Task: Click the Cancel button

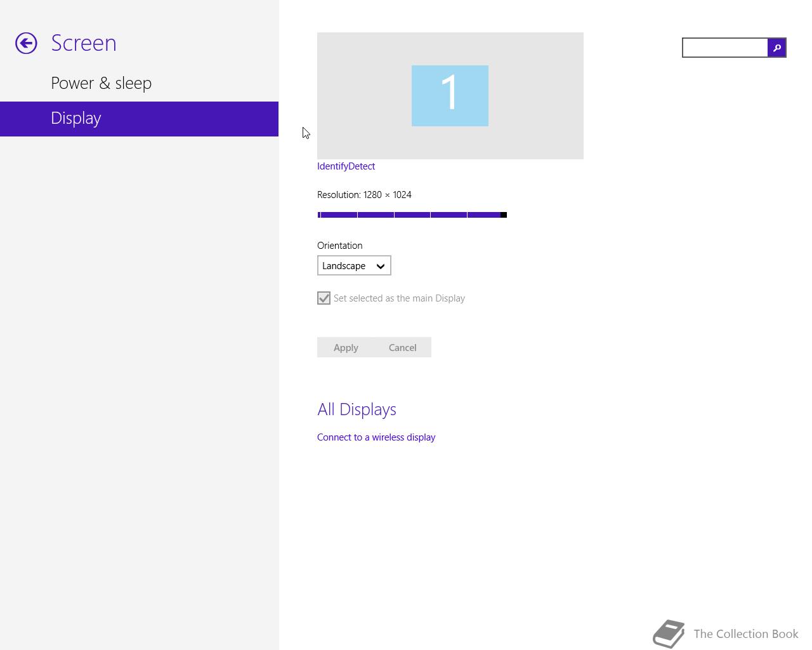Action: pyautogui.click(x=403, y=347)
